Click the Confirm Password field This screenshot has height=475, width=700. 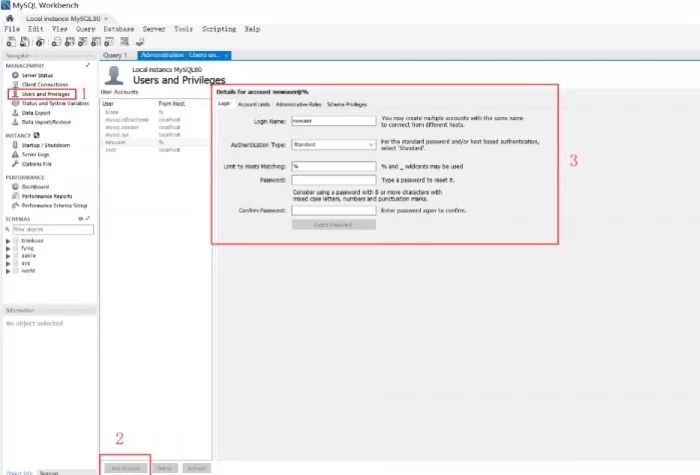[334, 211]
